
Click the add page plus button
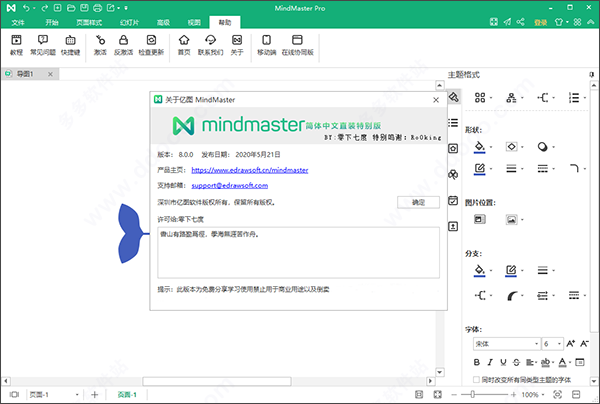tap(95, 394)
